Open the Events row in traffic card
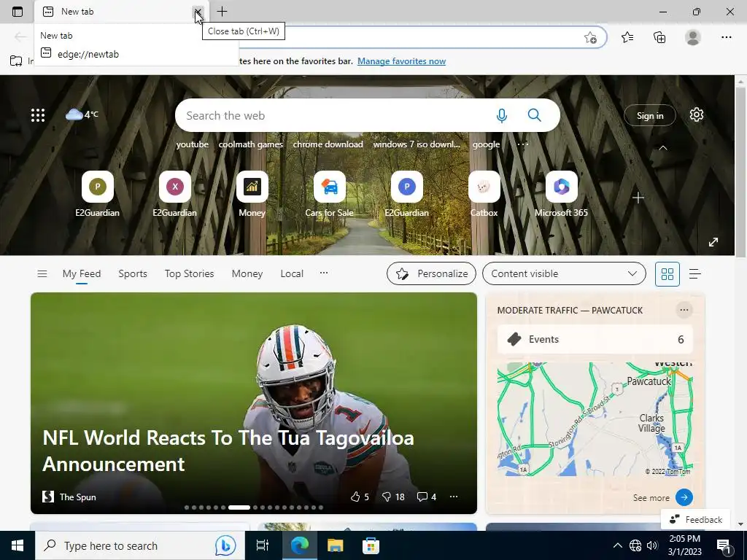Viewport: 747px width, 560px height. (595, 339)
